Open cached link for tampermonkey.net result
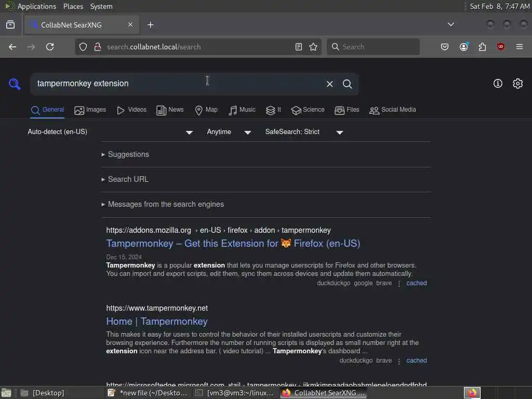Screen dimensions: 532x399 [x=417, y=361]
